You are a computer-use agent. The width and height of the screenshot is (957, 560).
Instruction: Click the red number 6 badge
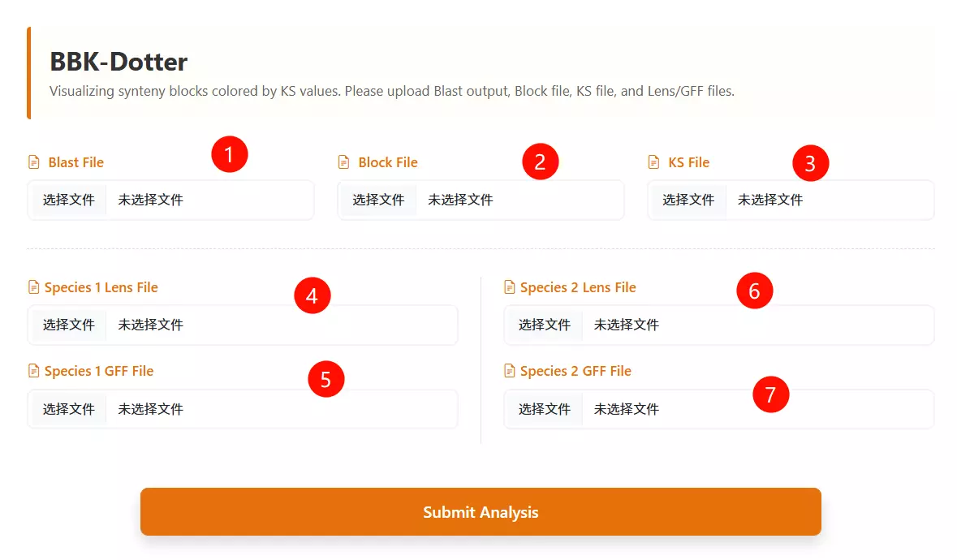pos(754,291)
